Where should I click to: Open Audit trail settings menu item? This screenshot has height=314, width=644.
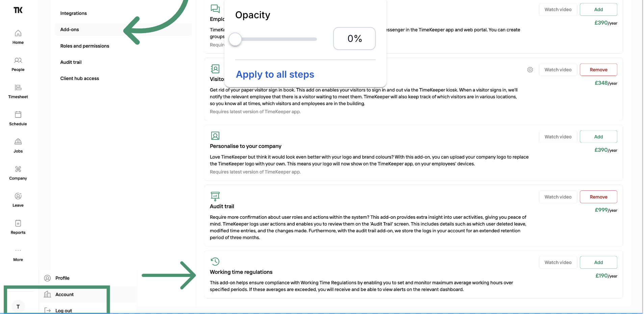(x=71, y=62)
